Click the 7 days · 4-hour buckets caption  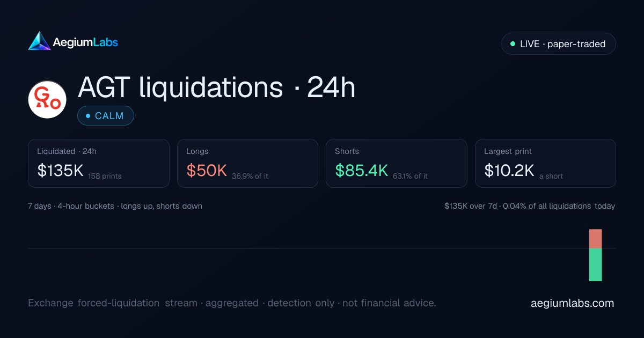coord(115,206)
